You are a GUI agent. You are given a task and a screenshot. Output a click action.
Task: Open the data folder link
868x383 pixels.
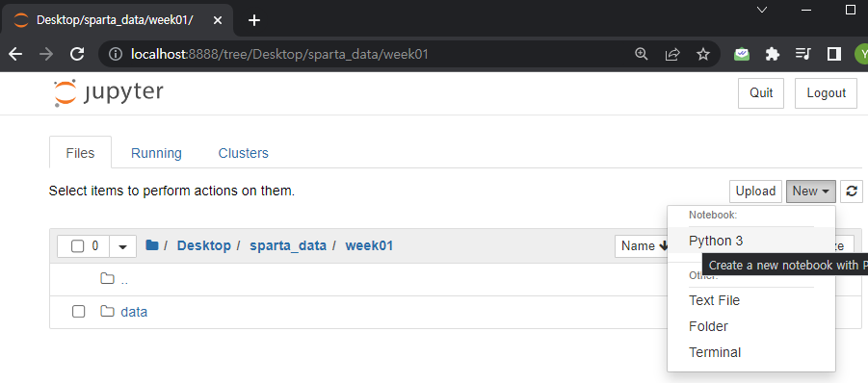(134, 312)
